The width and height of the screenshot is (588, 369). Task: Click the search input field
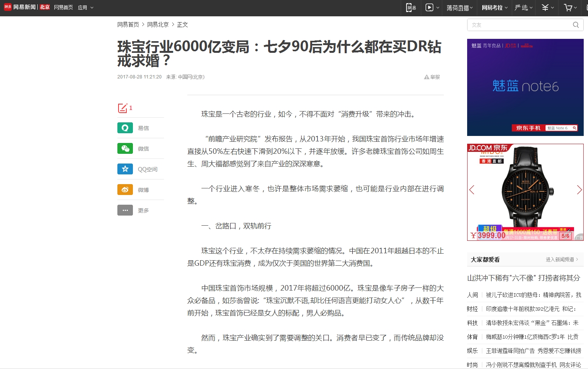pos(519,25)
